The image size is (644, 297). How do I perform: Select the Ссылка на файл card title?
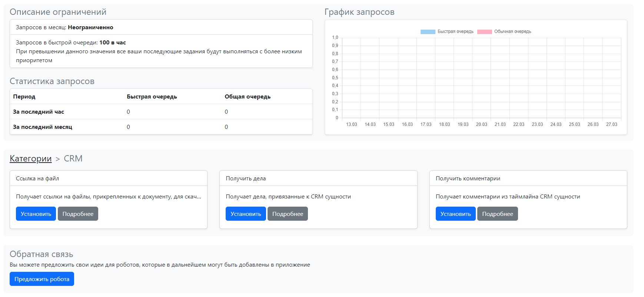pos(37,178)
